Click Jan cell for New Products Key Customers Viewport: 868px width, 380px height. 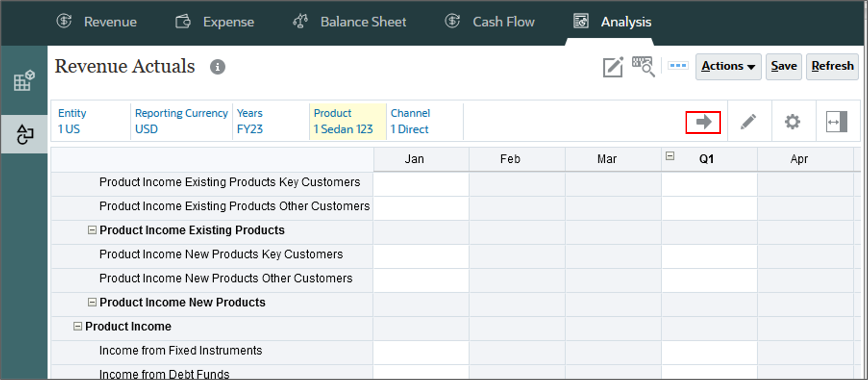pyautogui.click(x=421, y=256)
